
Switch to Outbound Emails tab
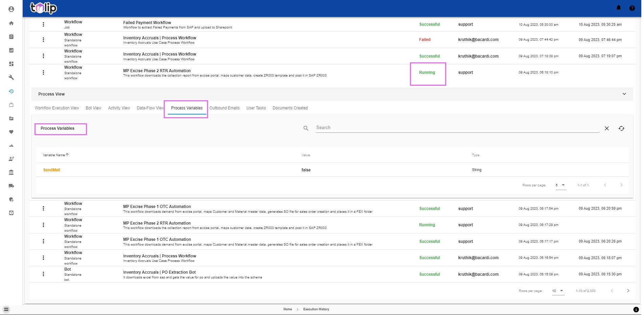(x=225, y=108)
